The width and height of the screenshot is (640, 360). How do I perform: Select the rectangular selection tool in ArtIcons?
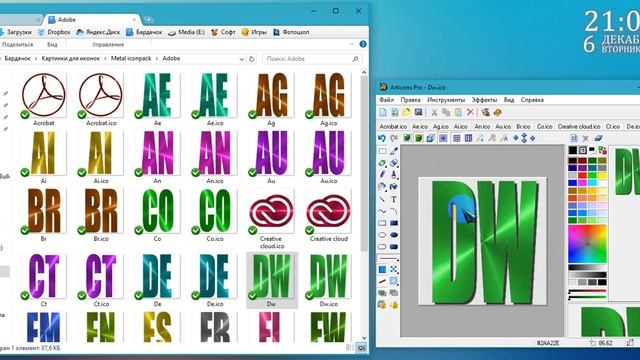pos(382,151)
